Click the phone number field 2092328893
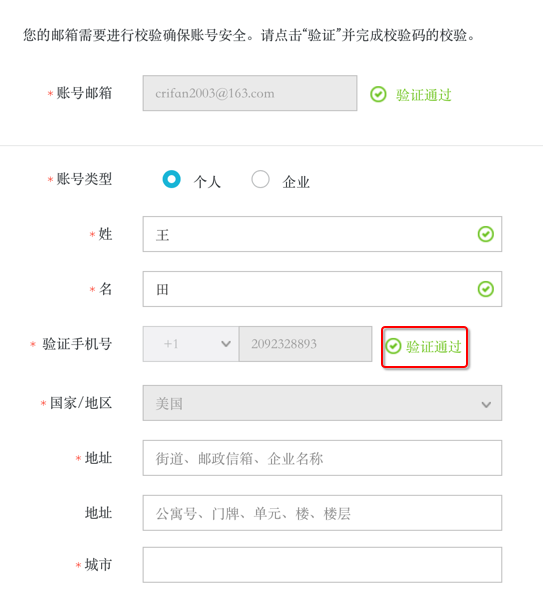This screenshot has height=599, width=543. point(305,344)
